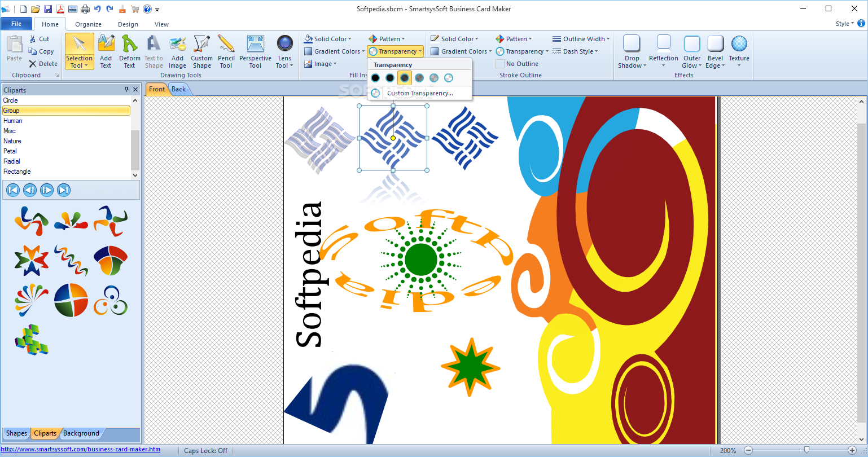Image resolution: width=868 pixels, height=457 pixels.
Task: Open Fill Solid Color dropdown
Action: (x=327, y=39)
